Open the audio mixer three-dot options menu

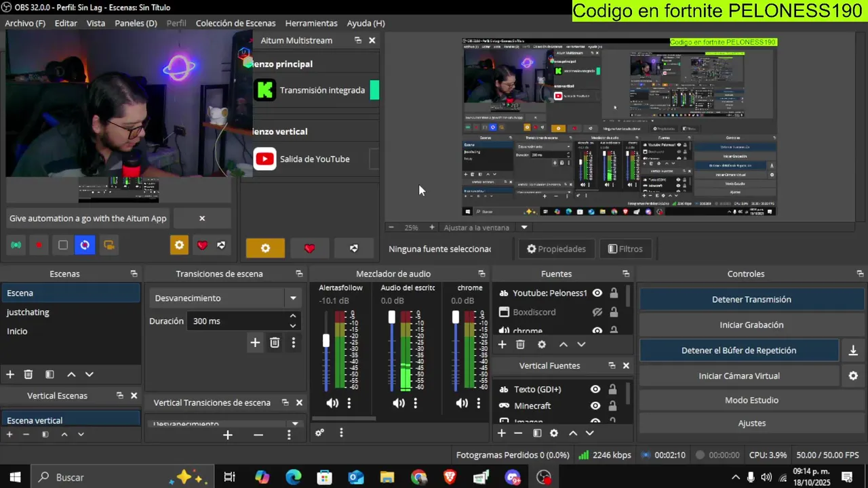[341, 432]
